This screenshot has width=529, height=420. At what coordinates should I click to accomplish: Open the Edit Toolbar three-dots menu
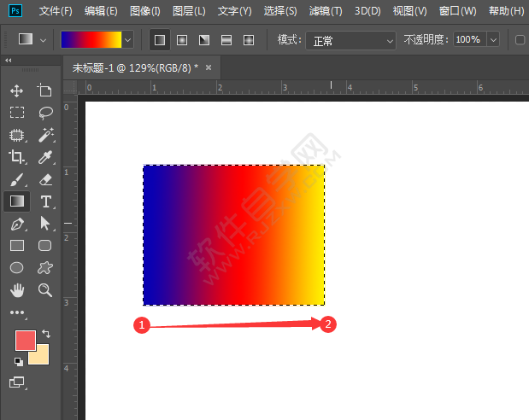click(17, 312)
